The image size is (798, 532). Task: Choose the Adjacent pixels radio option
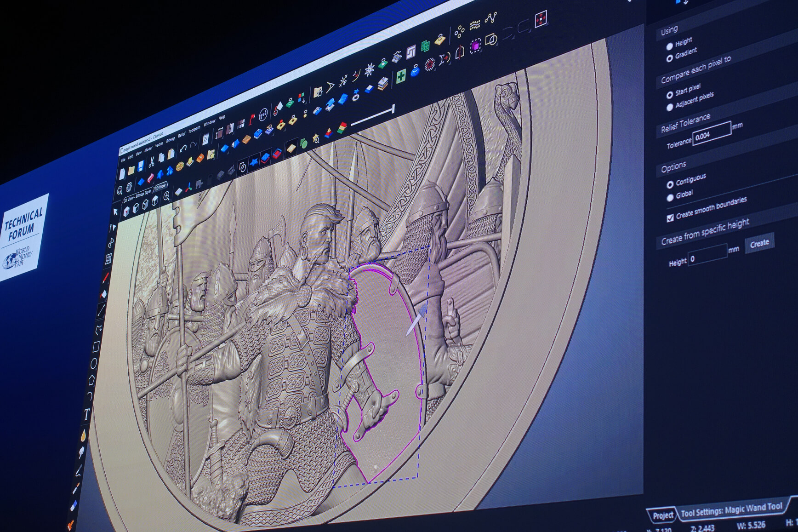669,107
